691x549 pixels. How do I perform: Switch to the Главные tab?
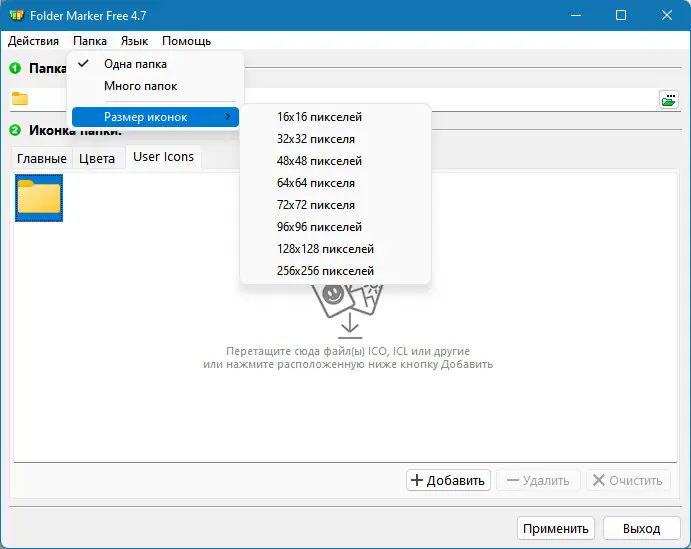[x=42, y=158]
